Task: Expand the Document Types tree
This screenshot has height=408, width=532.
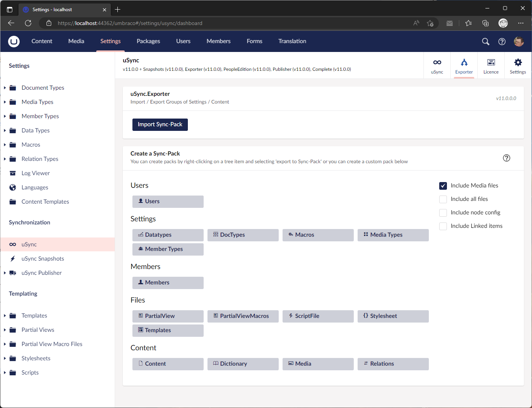Action: pyautogui.click(x=5, y=87)
